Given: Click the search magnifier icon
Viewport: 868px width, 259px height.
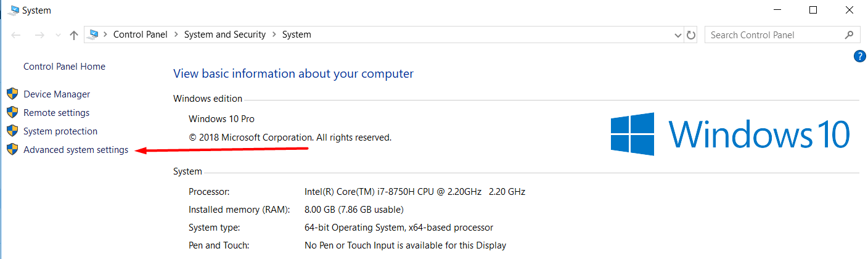Looking at the screenshot, I should (x=849, y=35).
